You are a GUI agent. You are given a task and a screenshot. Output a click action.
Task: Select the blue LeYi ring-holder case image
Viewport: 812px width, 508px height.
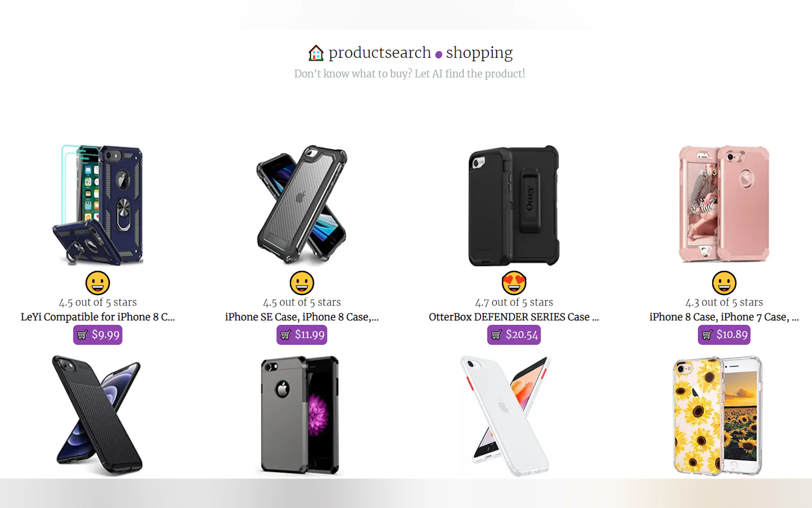pyautogui.click(x=98, y=205)
